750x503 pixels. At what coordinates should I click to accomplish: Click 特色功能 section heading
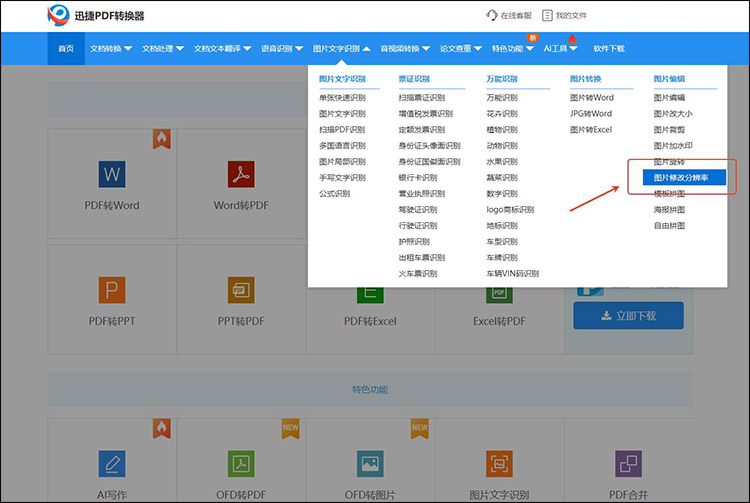tap(370, 389)
